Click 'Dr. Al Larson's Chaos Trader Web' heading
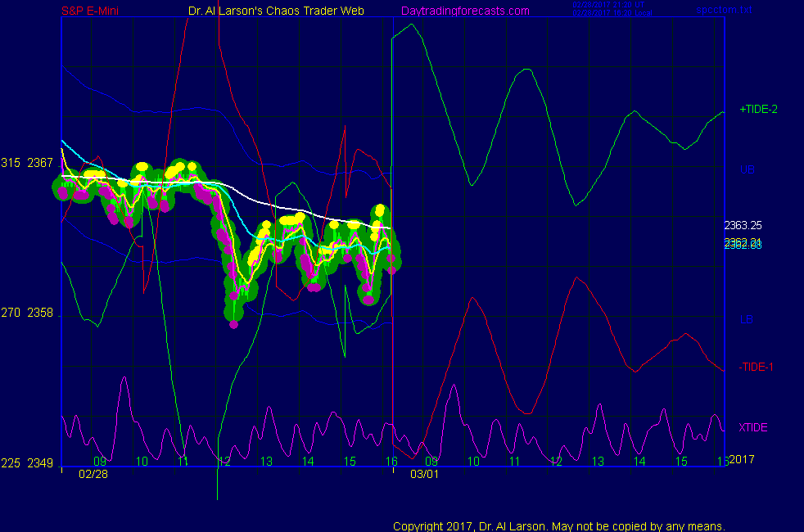This screenshot has width=804, height=532. [x=276, y=11]
